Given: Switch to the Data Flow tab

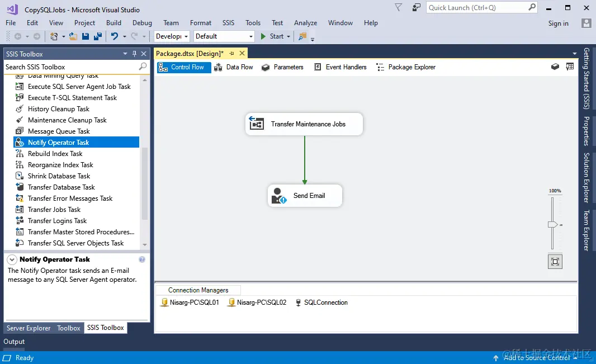Looking at the screenshot, I should [234, 67].
